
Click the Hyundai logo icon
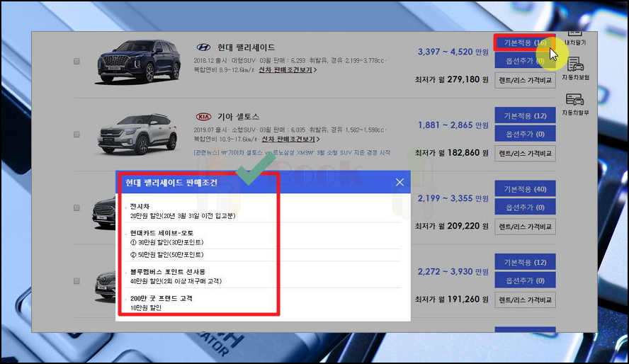[203, 47]
